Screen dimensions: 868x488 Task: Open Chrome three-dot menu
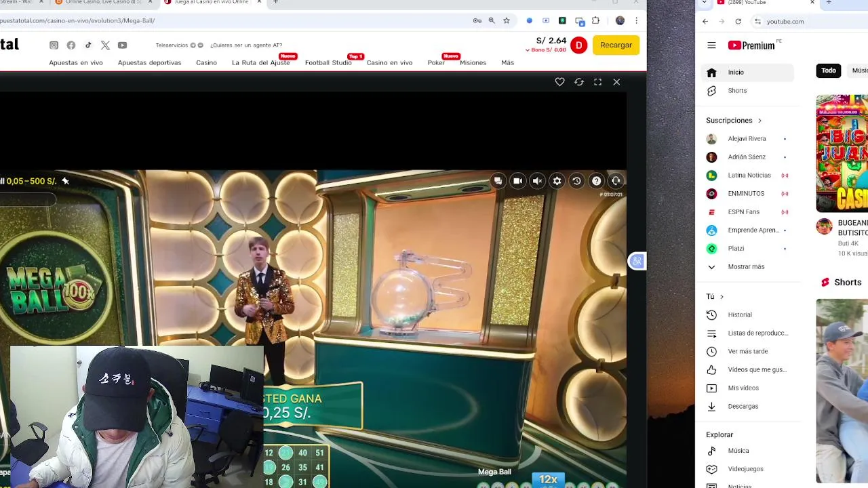coord(636,21)
